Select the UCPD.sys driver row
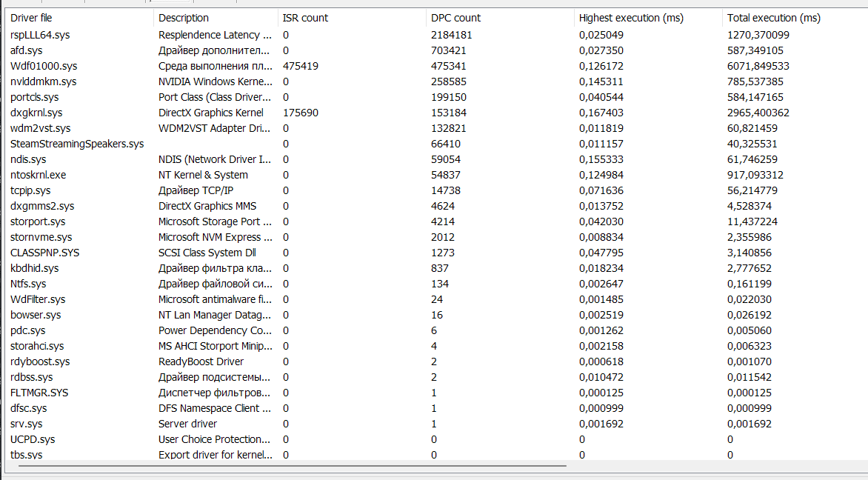 (437, 439)
